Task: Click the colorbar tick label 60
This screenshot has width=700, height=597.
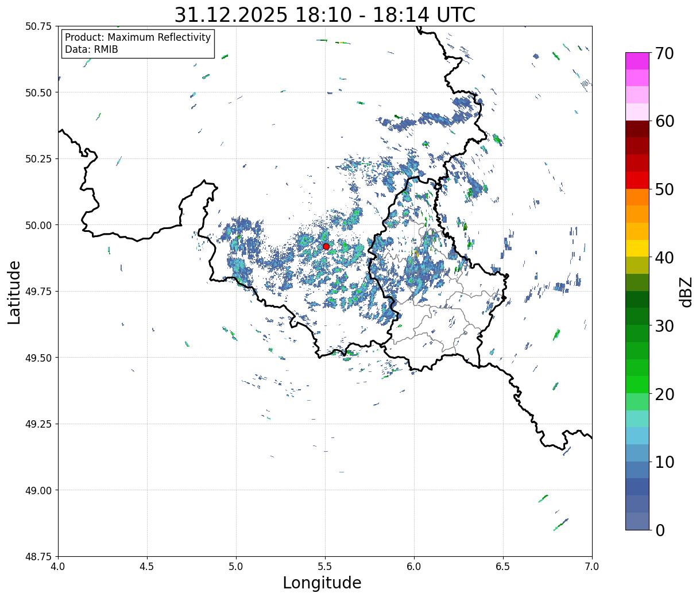Action: click(664, 121)
